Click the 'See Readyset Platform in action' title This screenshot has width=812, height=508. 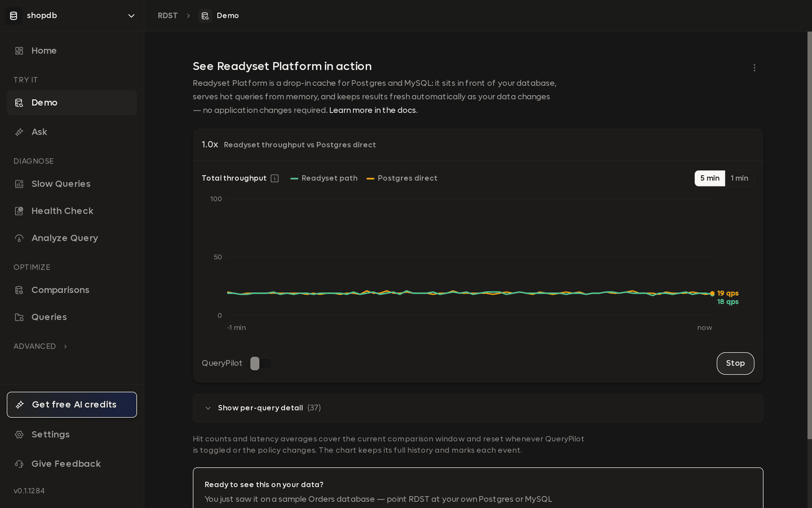point(282,66)
